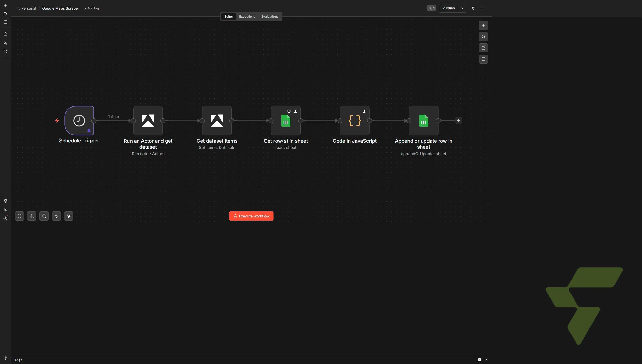Go to the Home overview icon
Viewport: 642px width, 364px height.
[x=5, y=34]
